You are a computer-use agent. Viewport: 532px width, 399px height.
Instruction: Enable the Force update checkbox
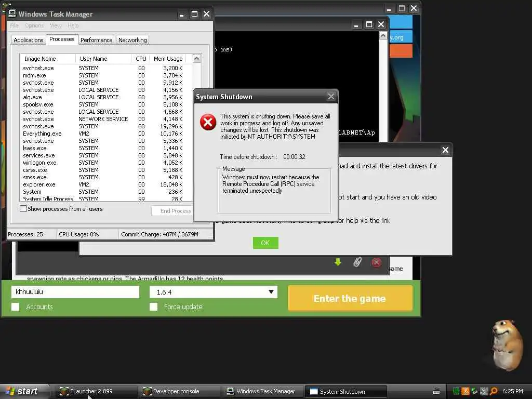pos(153,307)
